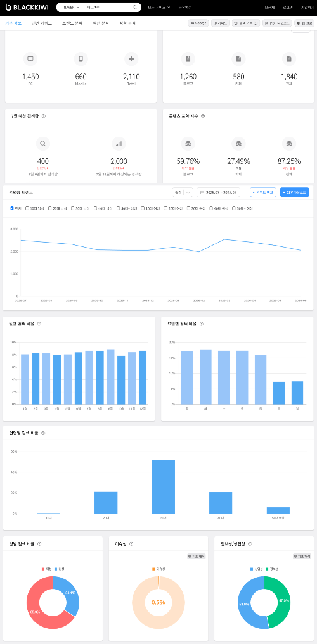Click the 30대 bar in age chart

point(163,487)
